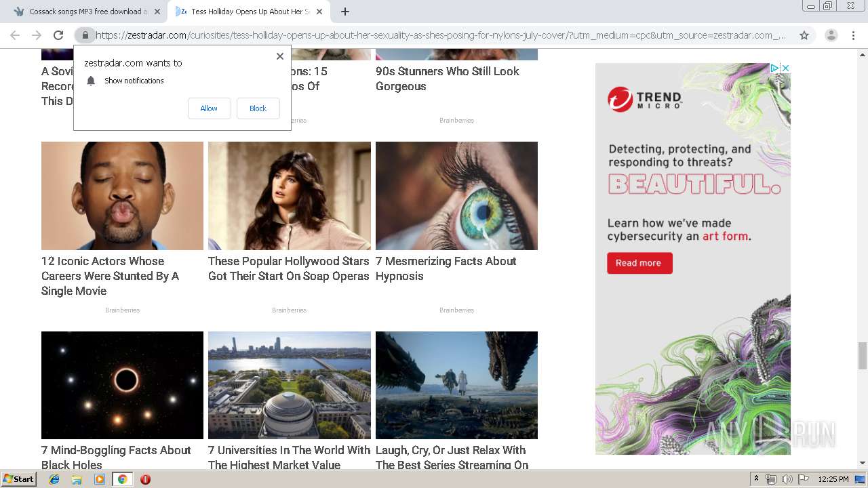Click Read more in Trend Micro ad

[639, 263]
